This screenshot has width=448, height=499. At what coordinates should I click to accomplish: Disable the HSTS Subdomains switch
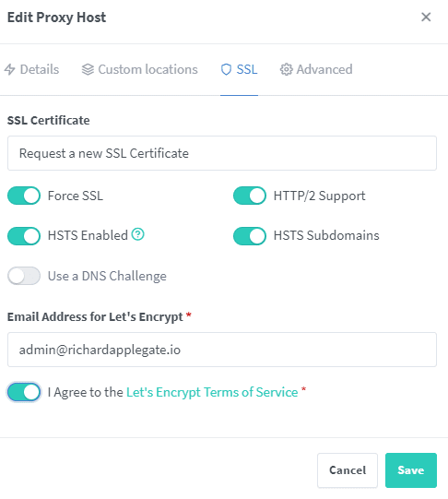pos(250,236)
